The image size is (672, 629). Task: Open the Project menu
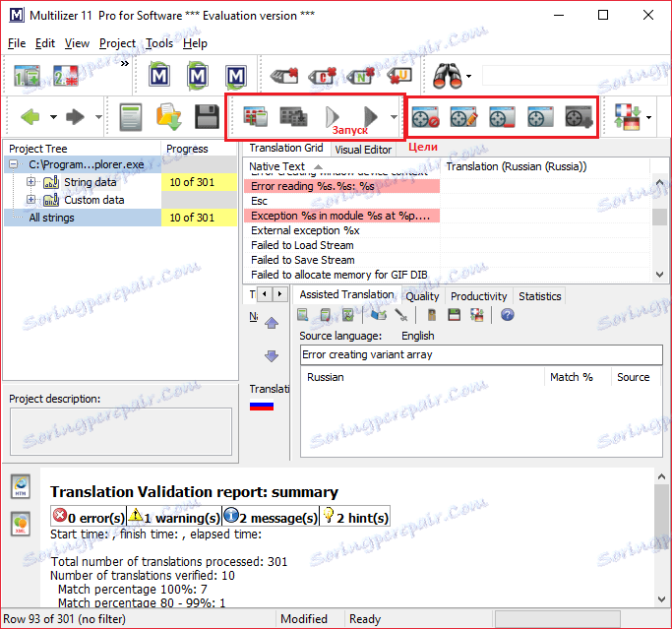coord(117,43)
